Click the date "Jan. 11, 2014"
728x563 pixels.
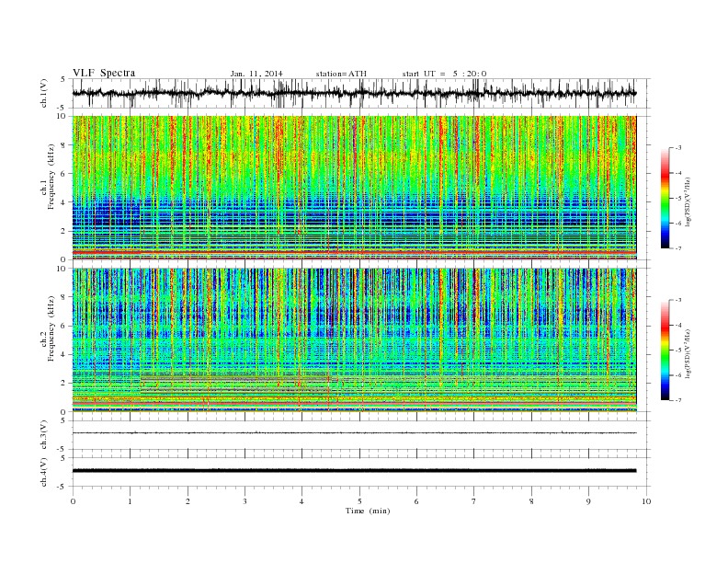click(x=256, y=74)
